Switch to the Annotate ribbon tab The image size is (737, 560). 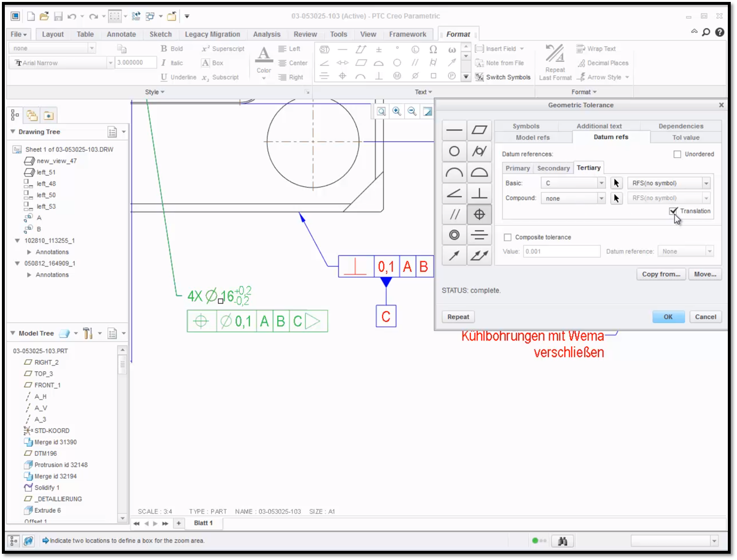pyautogui.click(x=121, y=34)
